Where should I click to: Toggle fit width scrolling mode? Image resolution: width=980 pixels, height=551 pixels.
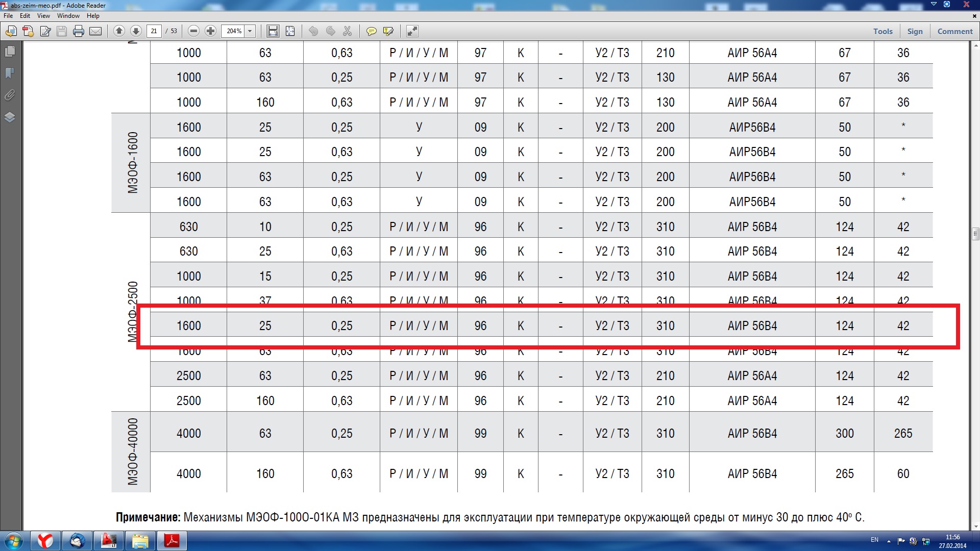273,32
